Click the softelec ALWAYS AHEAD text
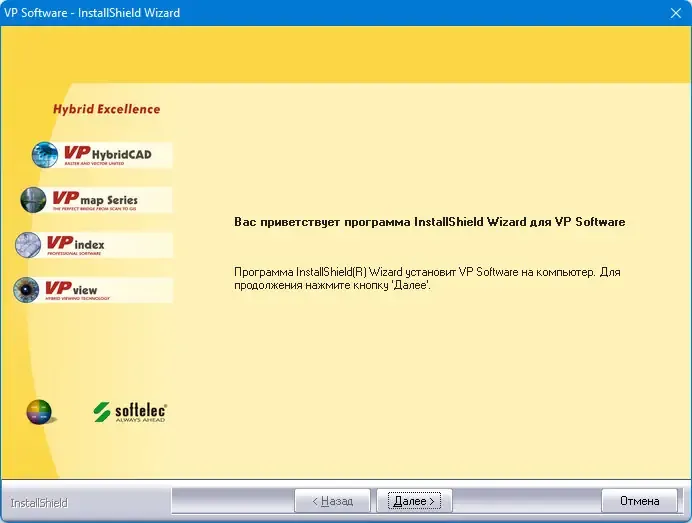This screenshot has height=523, width=692. pyautogui.click(x=141, y=413)
